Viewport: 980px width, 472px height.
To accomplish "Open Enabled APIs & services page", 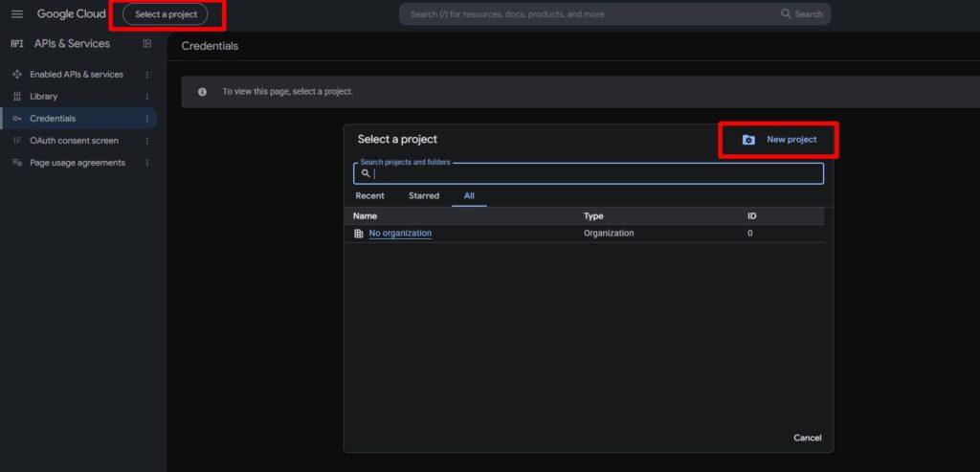I will point(77,75).
